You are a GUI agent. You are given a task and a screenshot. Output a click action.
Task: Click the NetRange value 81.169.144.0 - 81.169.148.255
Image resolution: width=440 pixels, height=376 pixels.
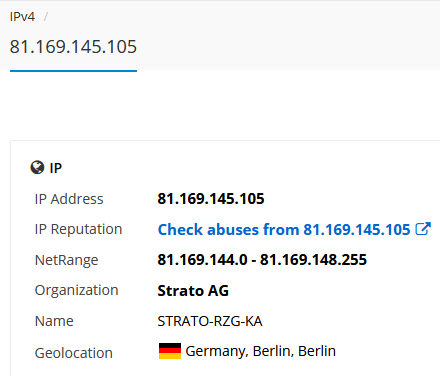pos(262,260)
